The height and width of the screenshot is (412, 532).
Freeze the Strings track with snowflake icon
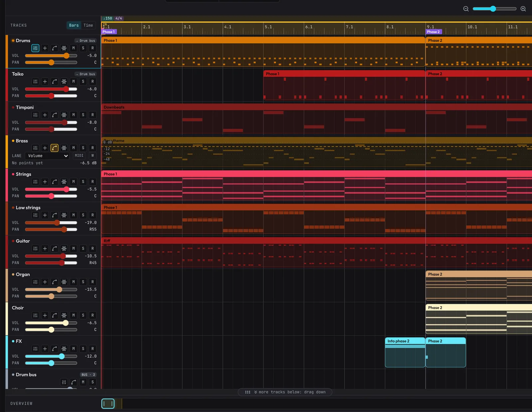click(64, 182)
